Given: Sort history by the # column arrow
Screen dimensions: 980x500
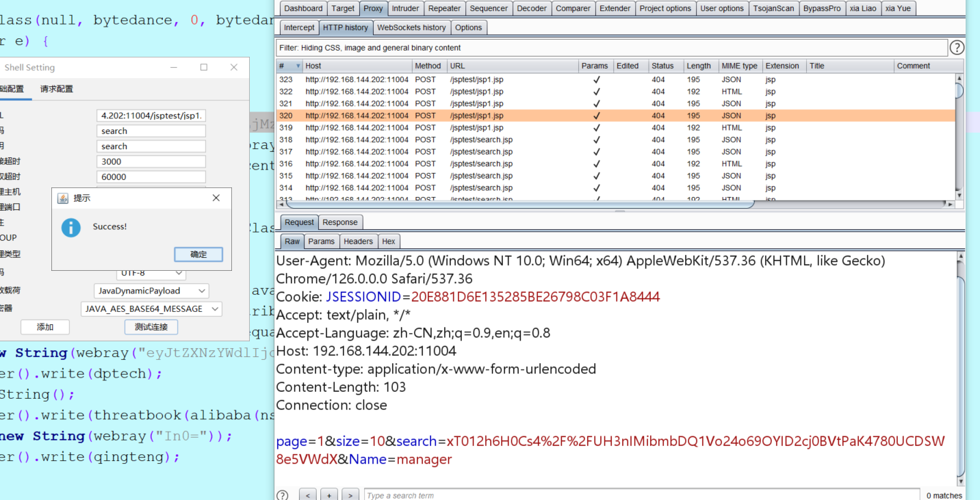Looking at the screenshot, I should 298,66.
